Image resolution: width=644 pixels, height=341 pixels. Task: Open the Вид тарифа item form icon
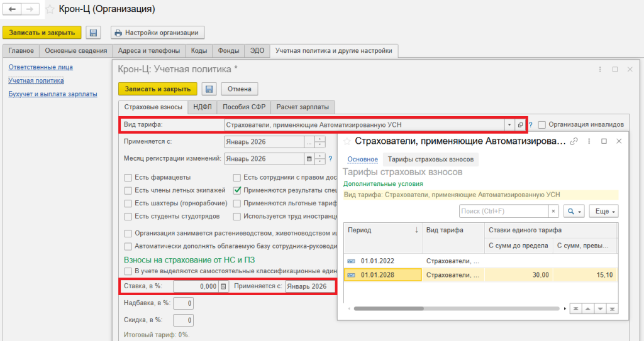point(520,125)
